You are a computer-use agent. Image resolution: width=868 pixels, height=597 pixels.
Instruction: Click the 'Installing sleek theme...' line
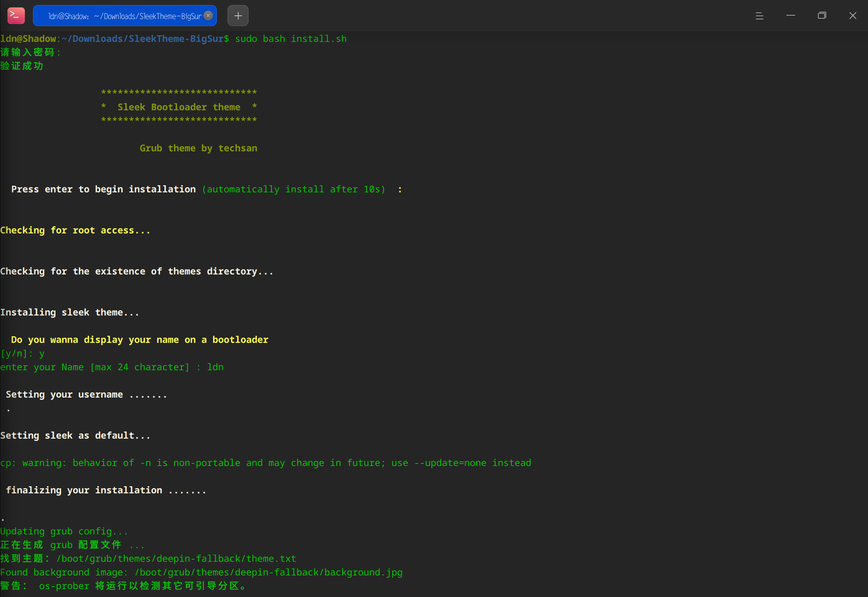pyautogui.click(x=70, y=312)
